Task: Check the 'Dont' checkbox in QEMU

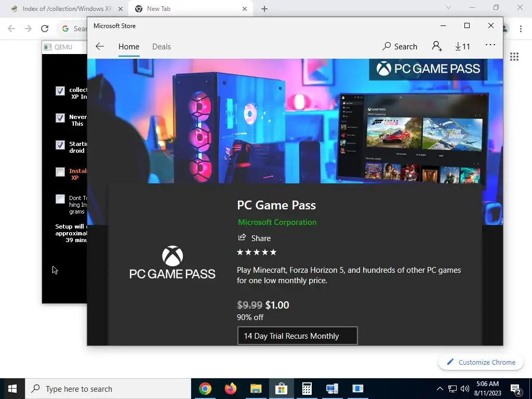Action: pyautogui.click(x=60, y=199)
